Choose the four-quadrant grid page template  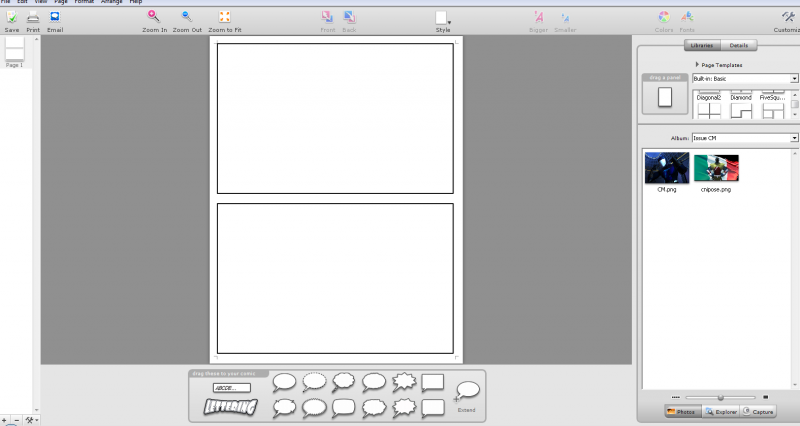(x=709, y=111)
